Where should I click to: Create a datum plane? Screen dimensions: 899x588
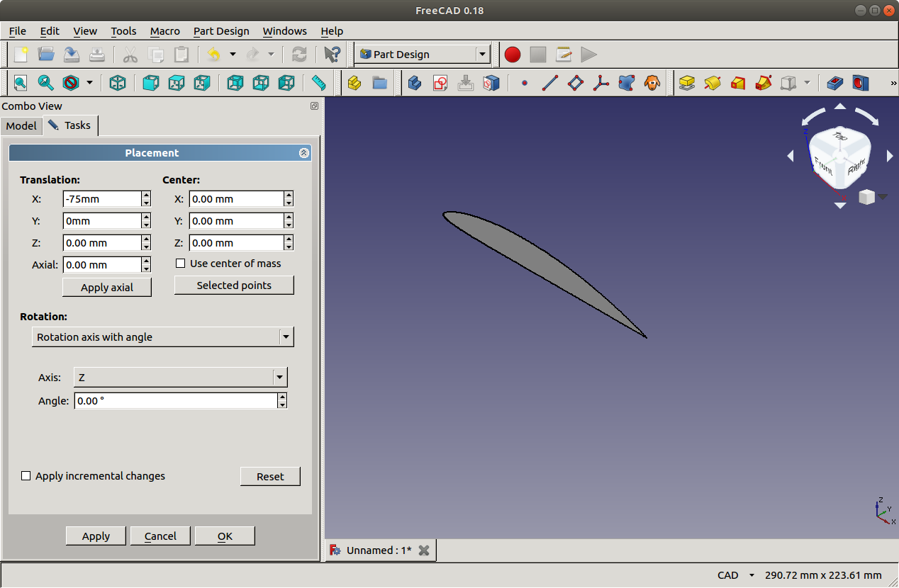coord(576,83)
